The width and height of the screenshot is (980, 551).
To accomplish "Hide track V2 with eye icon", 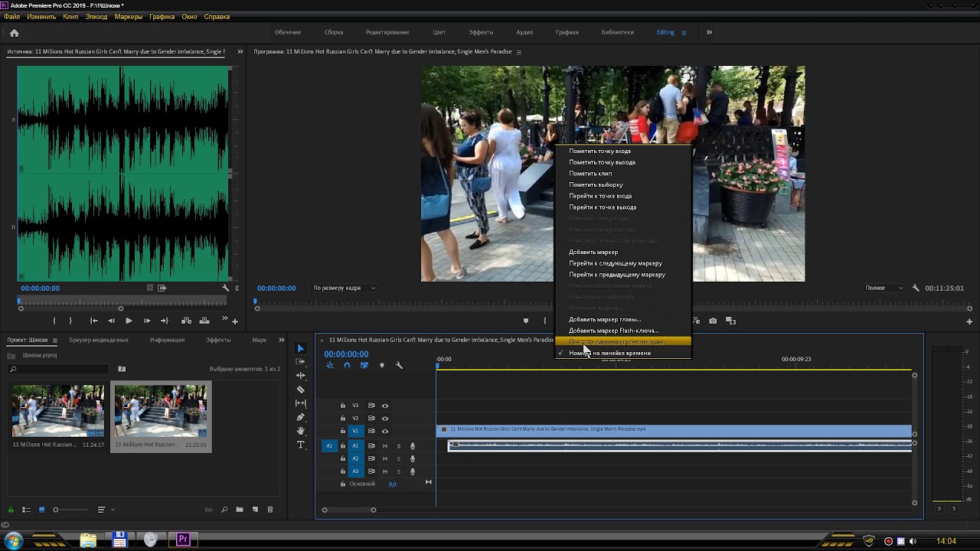I will 385,419.
